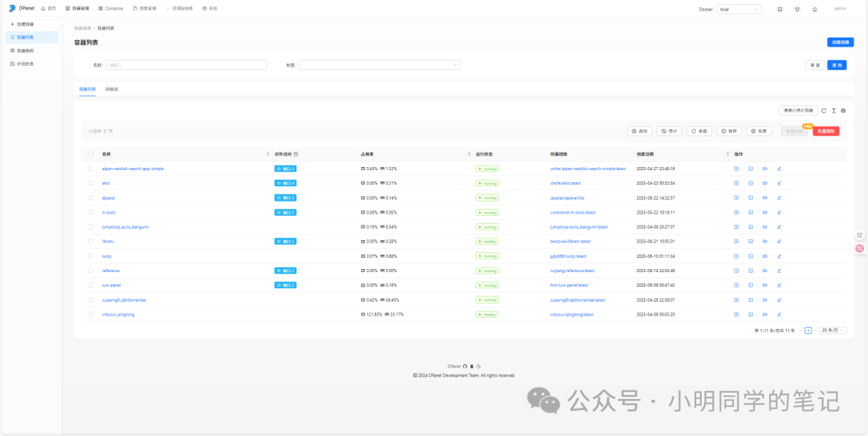Open folder icon for superng6_qbittorrentee row

click(764, 299)
